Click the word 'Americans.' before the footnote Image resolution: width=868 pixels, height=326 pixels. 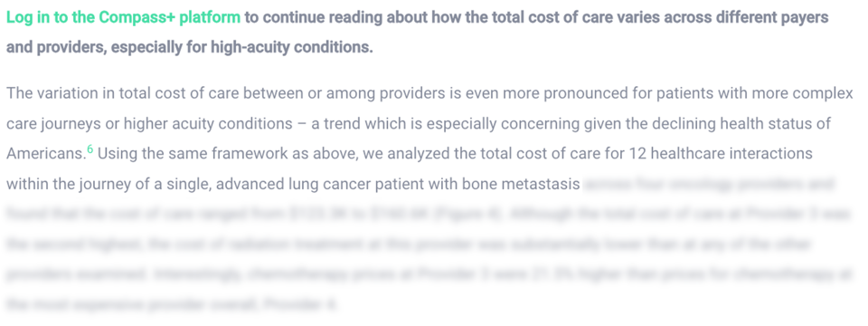[x=46, y=154]
